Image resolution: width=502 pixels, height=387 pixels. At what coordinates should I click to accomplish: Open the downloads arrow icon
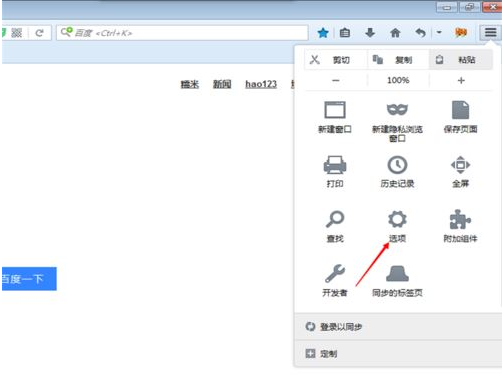(370, 33)
